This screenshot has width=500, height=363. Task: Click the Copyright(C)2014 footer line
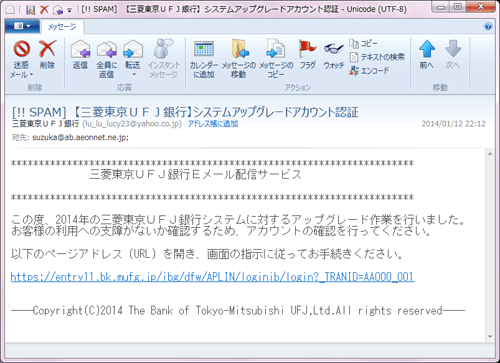(238, 311)
